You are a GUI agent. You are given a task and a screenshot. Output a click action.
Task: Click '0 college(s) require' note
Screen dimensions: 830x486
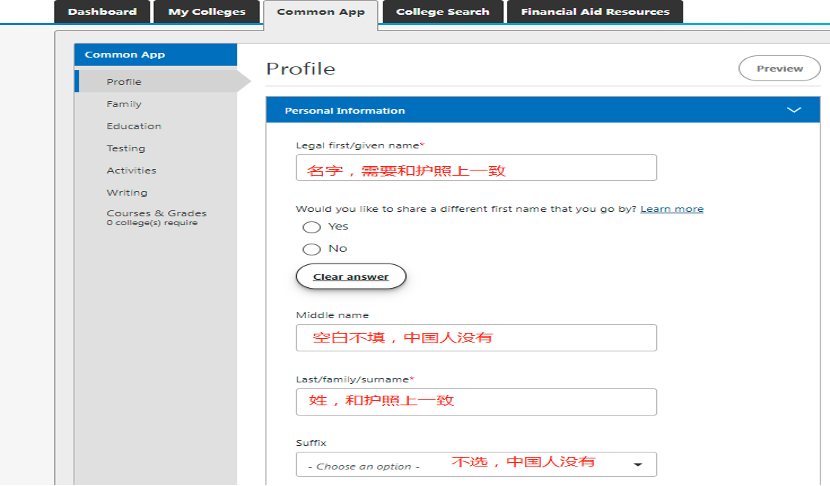coord(152,223)
